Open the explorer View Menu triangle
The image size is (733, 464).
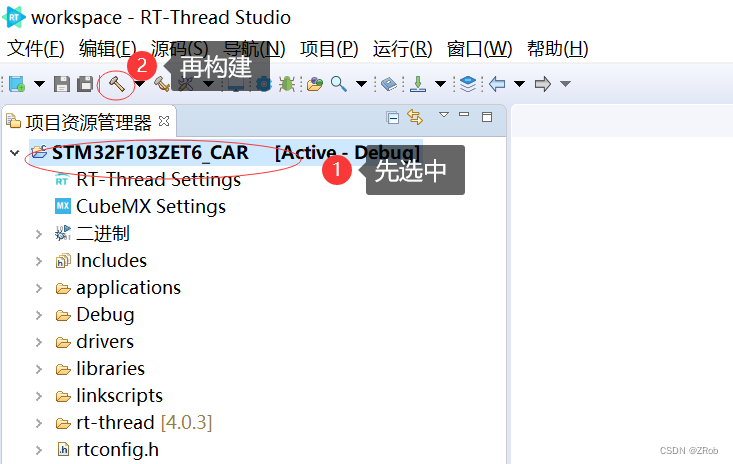point(444,114)
